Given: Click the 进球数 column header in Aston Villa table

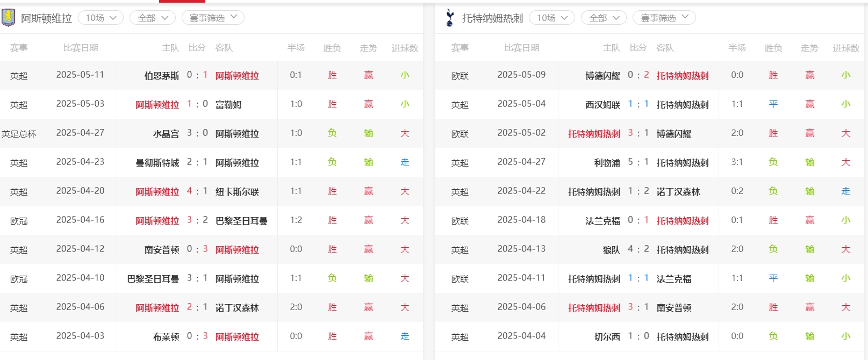Looking at the screenshot, I should click(x=405, y=48).
